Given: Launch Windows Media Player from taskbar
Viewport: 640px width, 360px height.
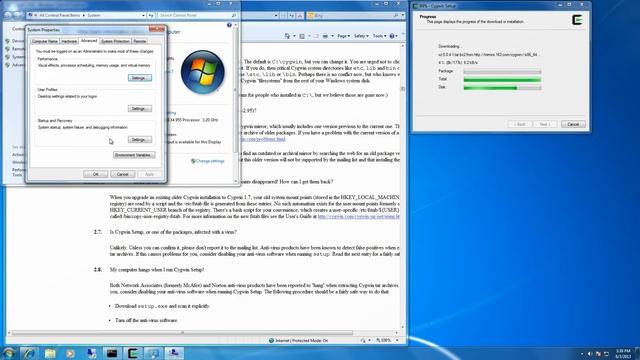Looking at the screenshot, I should point(71,353).
